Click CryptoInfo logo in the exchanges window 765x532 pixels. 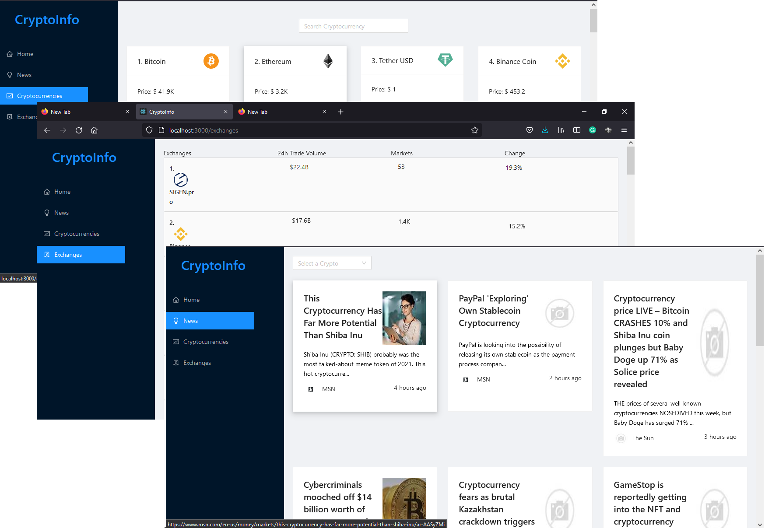point(84,157)
